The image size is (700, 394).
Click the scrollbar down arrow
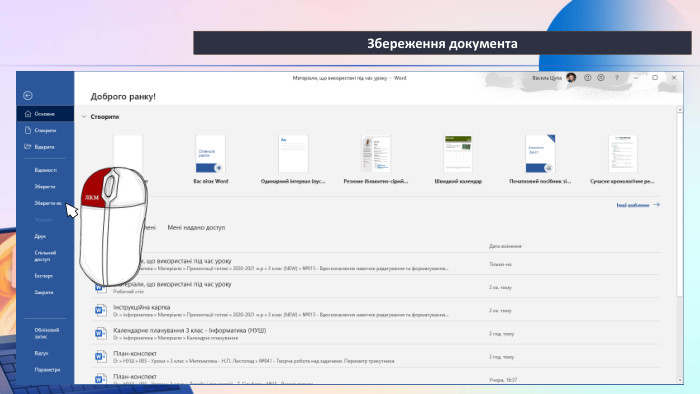click(680, 380)
